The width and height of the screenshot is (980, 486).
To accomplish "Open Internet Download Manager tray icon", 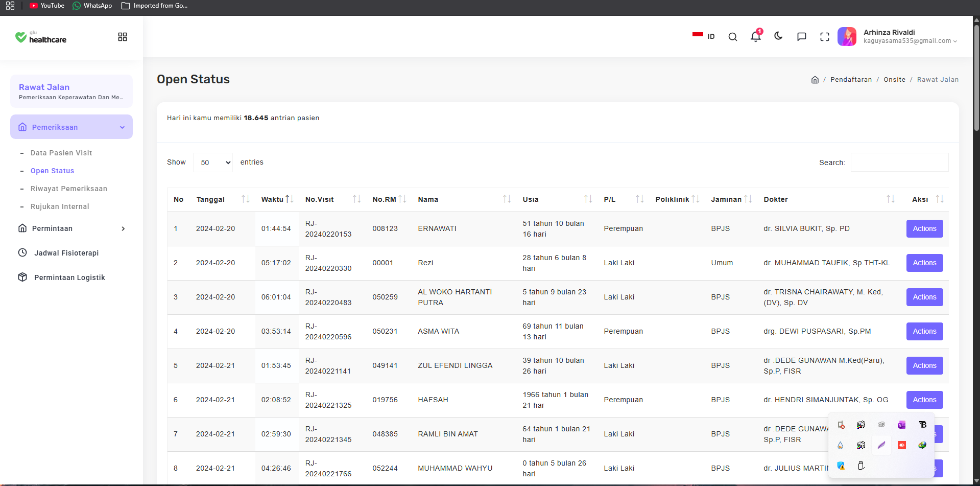I will (x=922, y=445).
